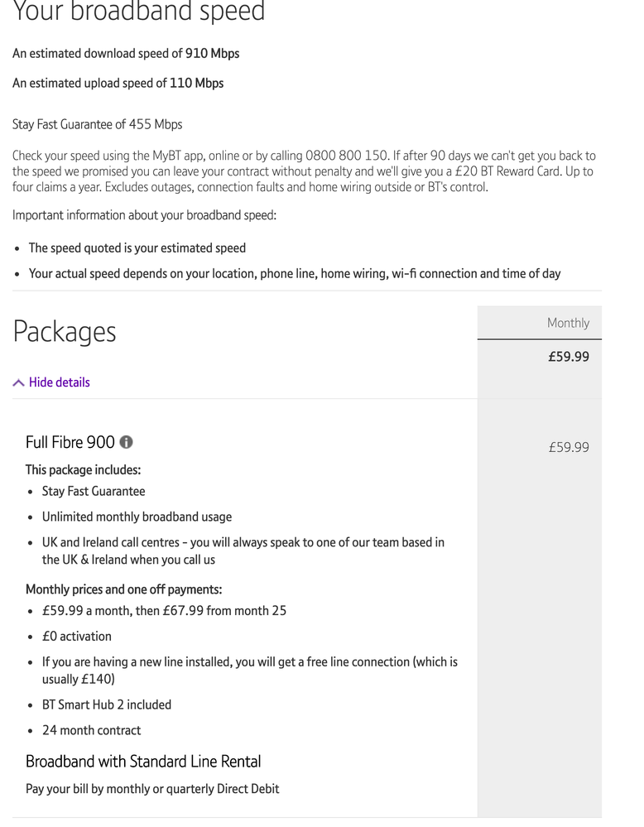Click the Your broadband speed heading
The width and height of the screenshot is (644, 827).
click(138, 12)
